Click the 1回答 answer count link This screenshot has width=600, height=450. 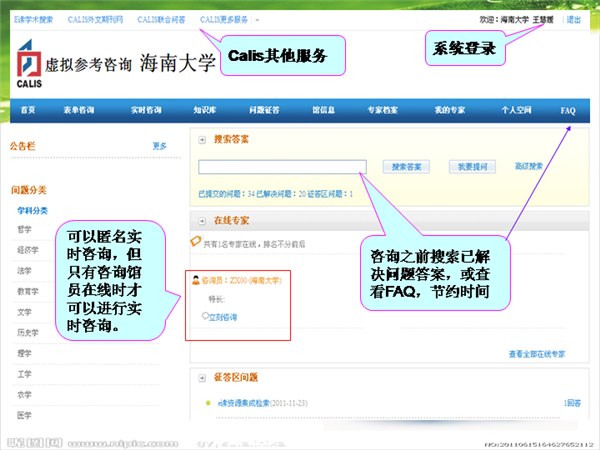click(572, 403)
